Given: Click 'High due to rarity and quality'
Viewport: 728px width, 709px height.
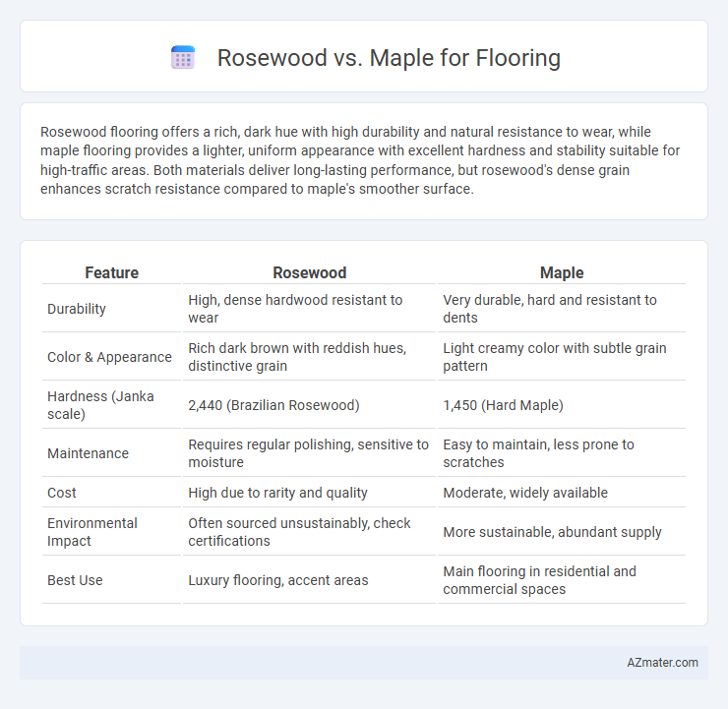Looking at the screenshot, I should [x=277, y=493].
